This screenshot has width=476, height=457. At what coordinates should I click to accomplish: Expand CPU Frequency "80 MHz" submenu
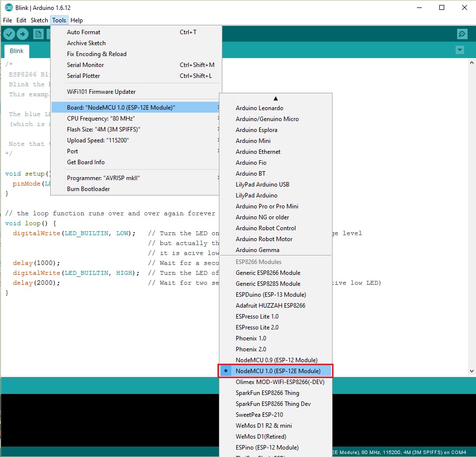136,119
